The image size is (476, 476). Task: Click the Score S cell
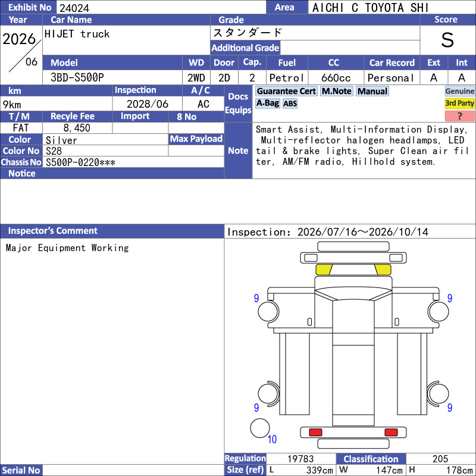pos(447,40)
